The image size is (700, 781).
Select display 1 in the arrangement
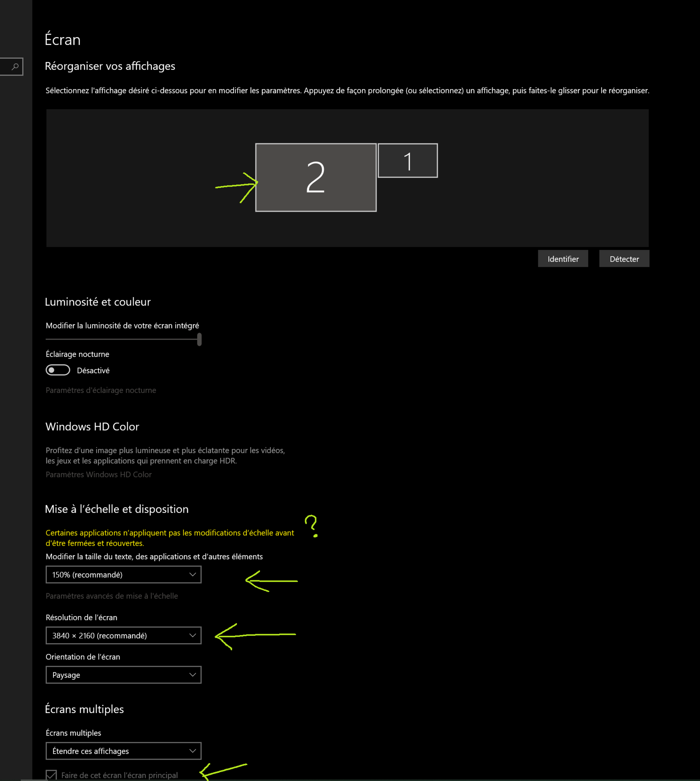pos(407,160)
